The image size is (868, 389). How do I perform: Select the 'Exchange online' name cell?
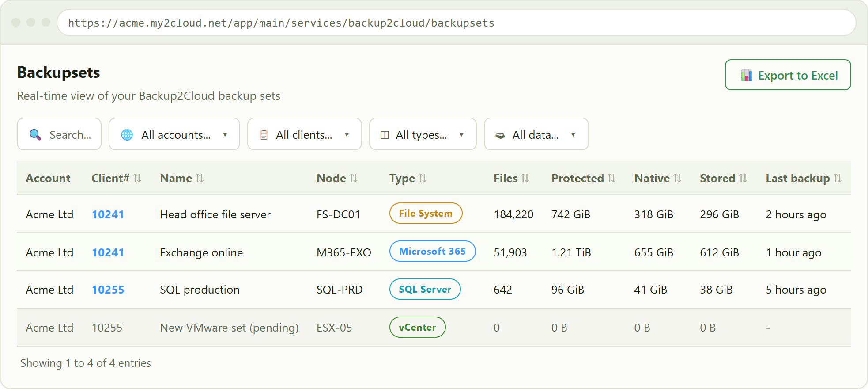pyautogui.click(x=201, y=252)
